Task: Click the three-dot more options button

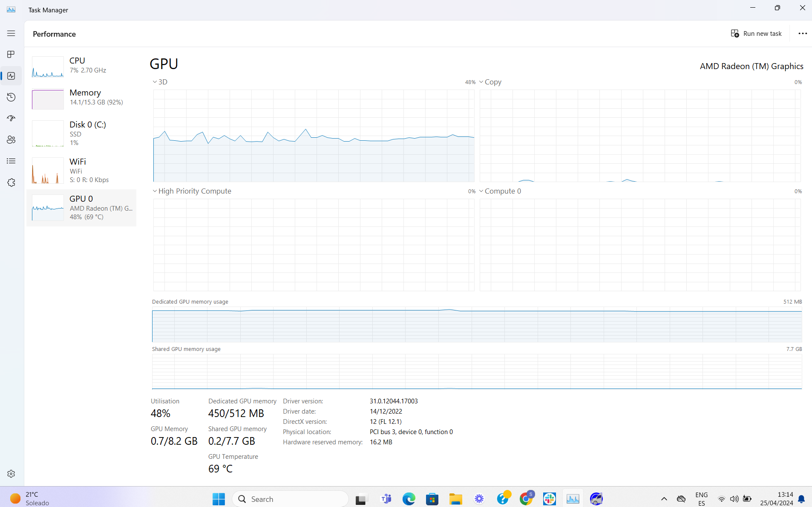Action: [x=803, y=34]
